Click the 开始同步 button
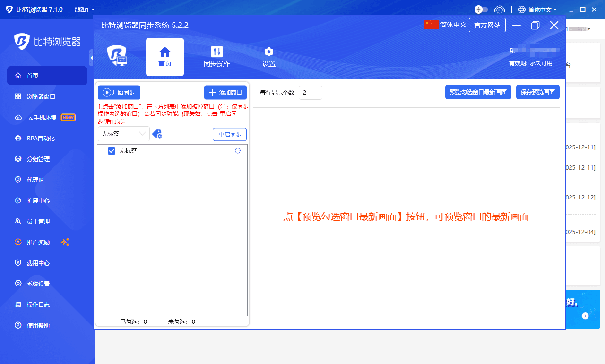This screenshot has width=605, height=364. click(119, 92)
